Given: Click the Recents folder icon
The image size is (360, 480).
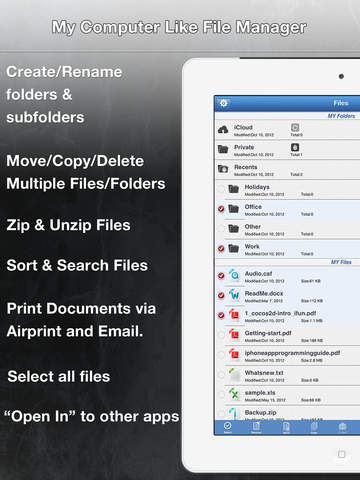Looking at the screenshot, I should click(x=223, y=169).
